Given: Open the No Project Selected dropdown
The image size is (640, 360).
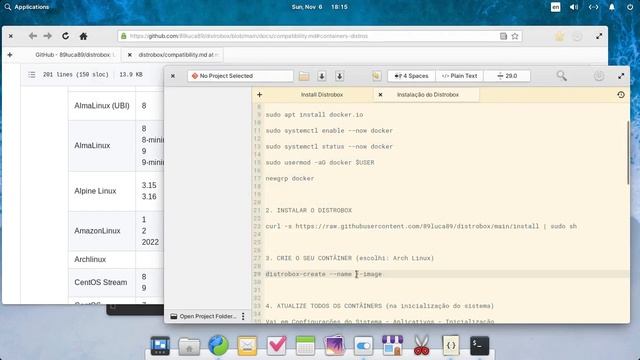Looking at the screenshot, I should point(240,76).
